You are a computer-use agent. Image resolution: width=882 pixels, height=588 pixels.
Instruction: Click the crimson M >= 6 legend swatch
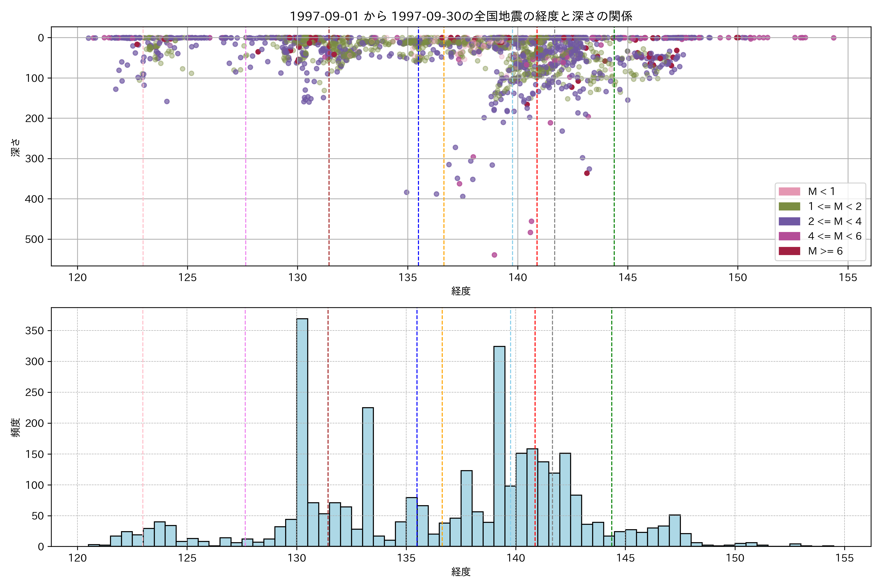click(x=789, y=251)
